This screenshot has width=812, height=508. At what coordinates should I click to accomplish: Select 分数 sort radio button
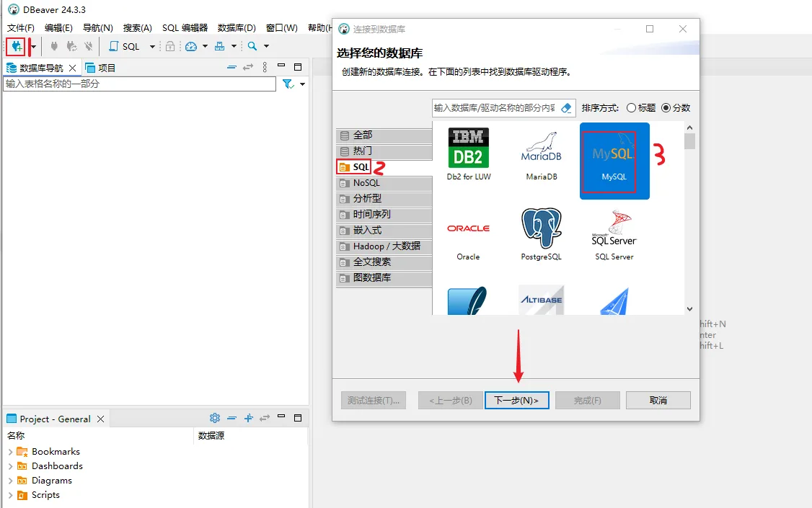[x=666, y=107]
